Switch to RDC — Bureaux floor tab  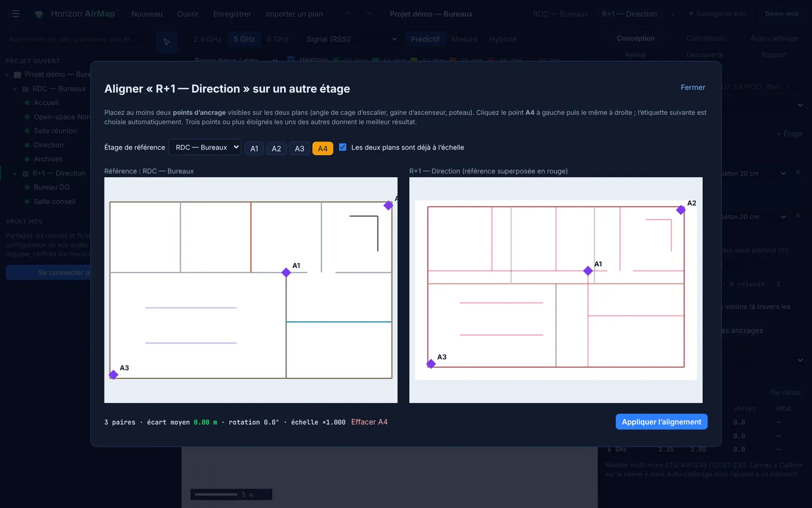[560, 14]
